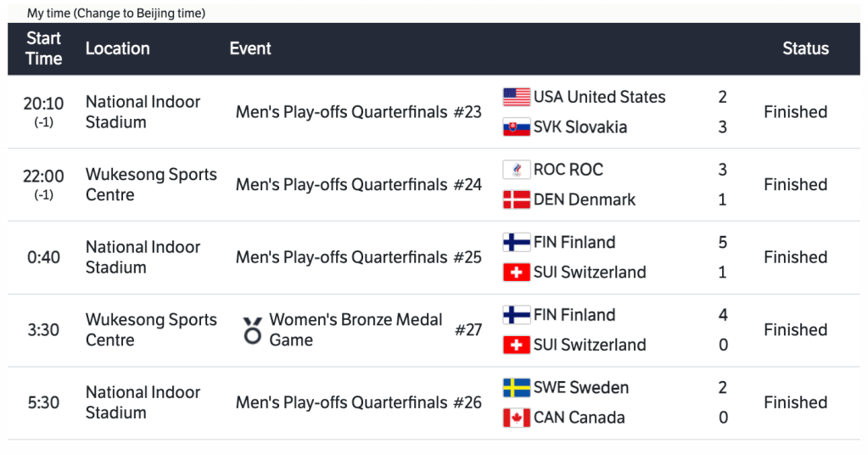
Task: Click Finland flag in Quarterfinals #25
Action: (x=516, y=243)
